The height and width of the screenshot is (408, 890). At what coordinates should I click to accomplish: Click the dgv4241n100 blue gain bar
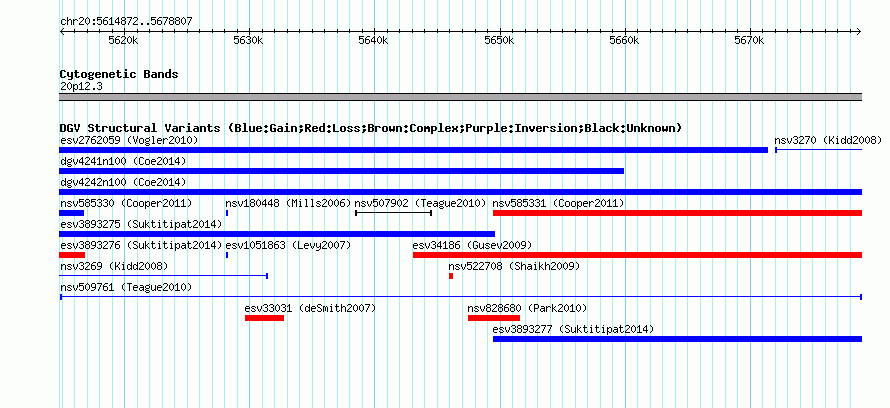(x=342, y=171)
